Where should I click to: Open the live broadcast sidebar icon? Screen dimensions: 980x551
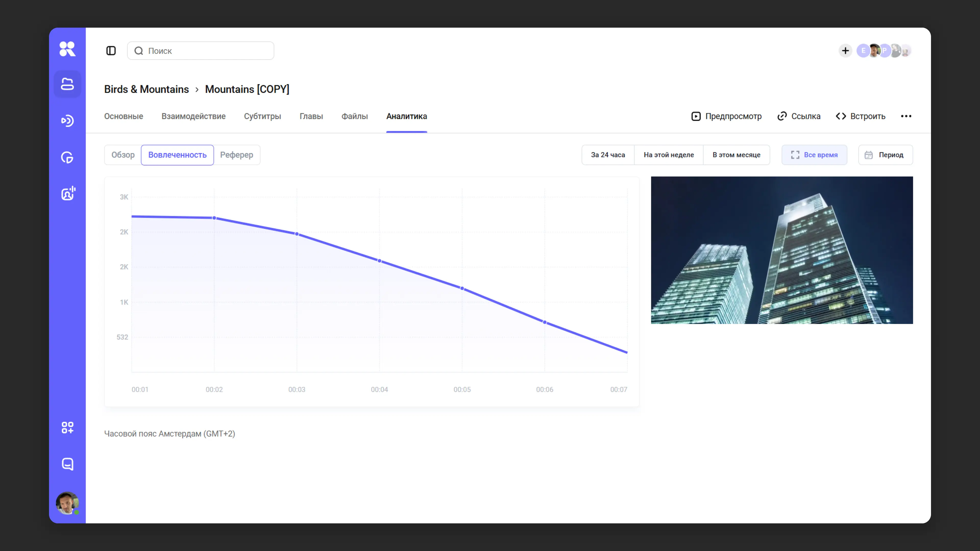click(x=67, y=121)
